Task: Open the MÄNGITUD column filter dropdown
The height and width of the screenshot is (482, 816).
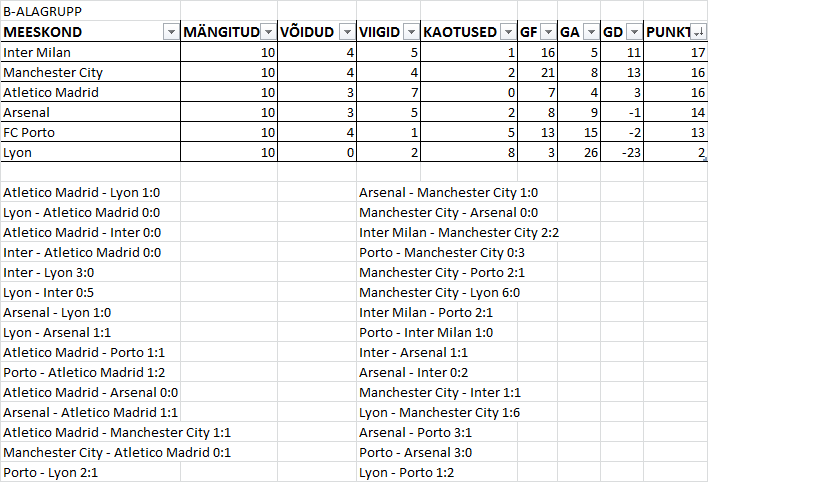Action: 269,32
